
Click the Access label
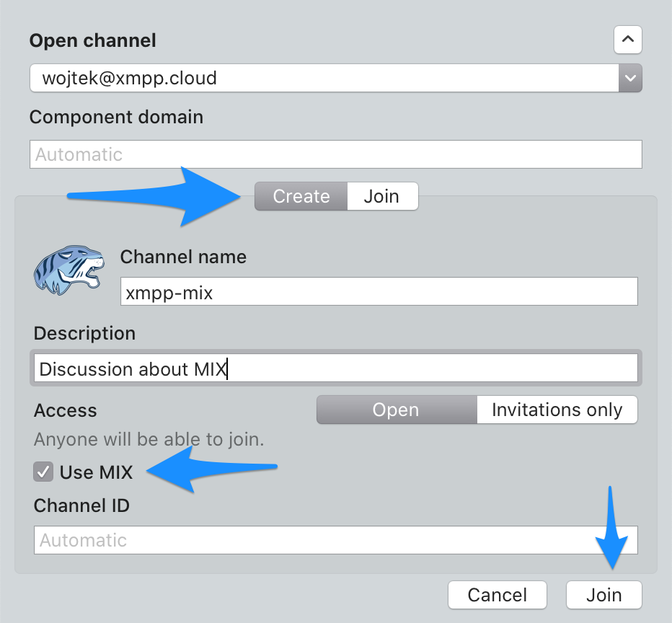tap(66, 410)
